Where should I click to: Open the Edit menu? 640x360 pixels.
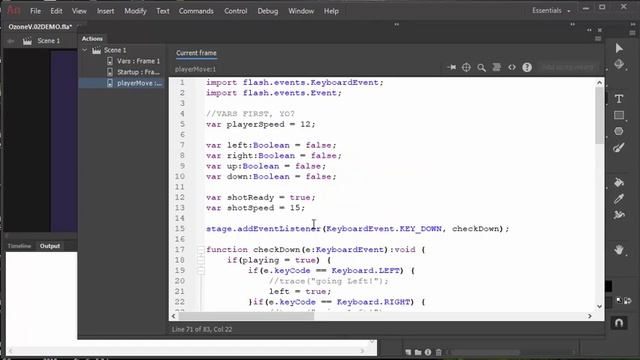56,11
